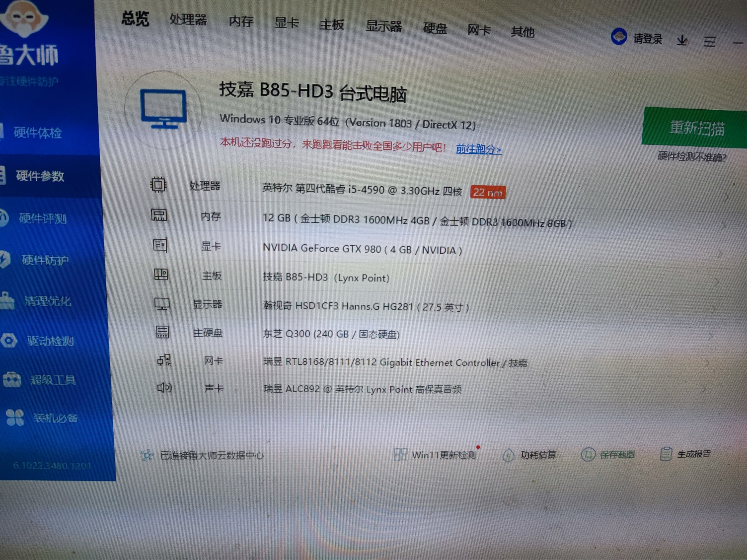Expand the 显卡 row chevron
Screen dimensions: 747x560
coord(720,255)
